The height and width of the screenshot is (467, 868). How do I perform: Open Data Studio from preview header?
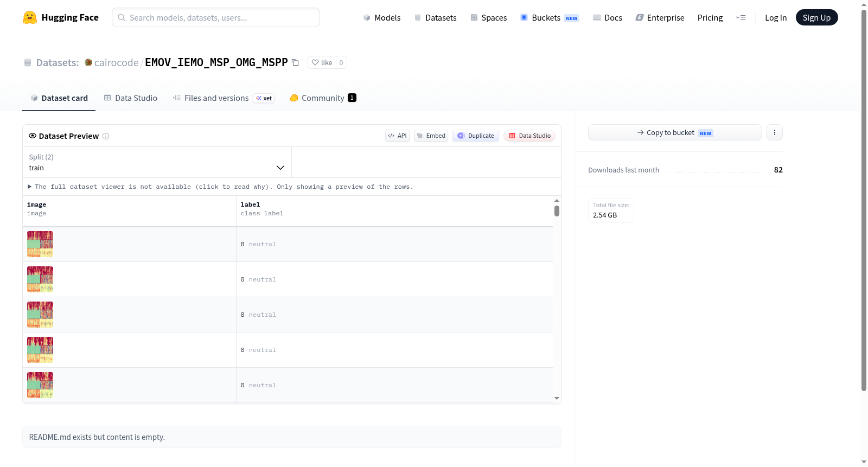(x=529, y=136)
